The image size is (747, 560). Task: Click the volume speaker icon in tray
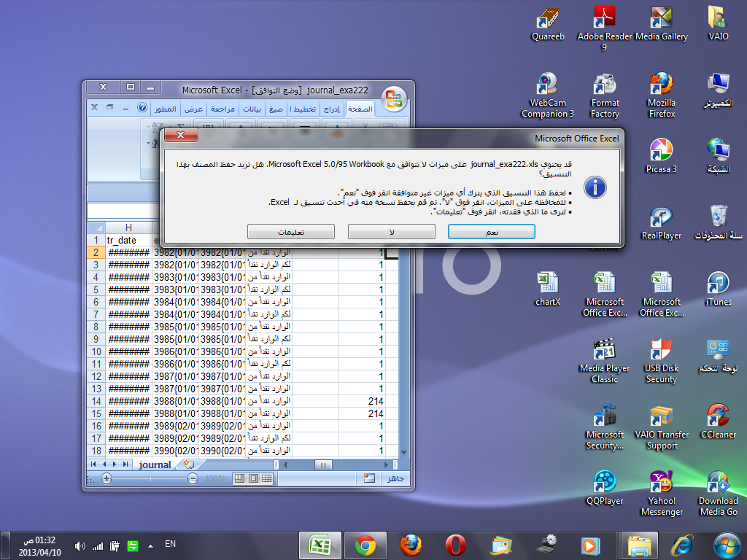80,546
